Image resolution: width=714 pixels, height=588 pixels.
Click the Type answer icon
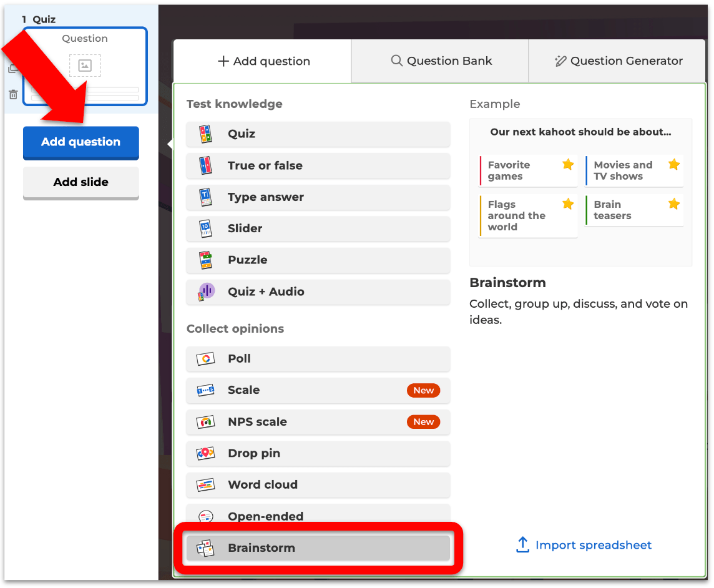point(205,197)
